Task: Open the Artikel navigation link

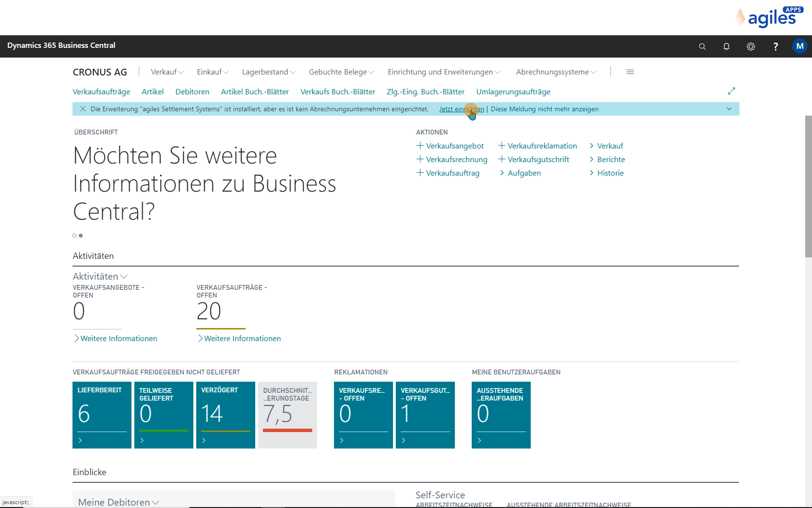Action: click(x=153, y=91)
